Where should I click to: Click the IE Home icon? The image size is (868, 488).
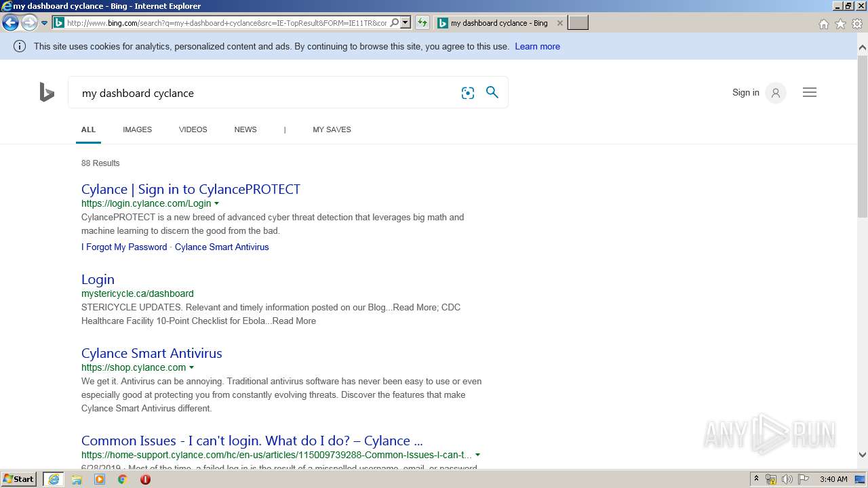pos(823,24)
